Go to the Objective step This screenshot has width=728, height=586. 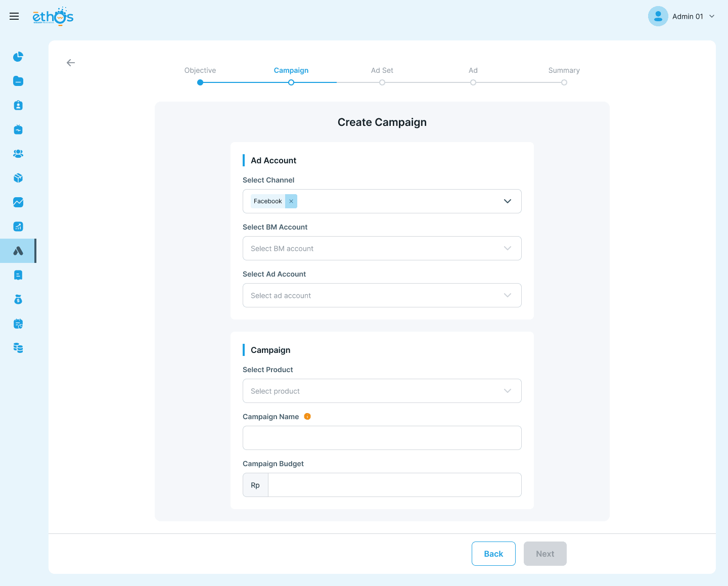coord(200,70)
